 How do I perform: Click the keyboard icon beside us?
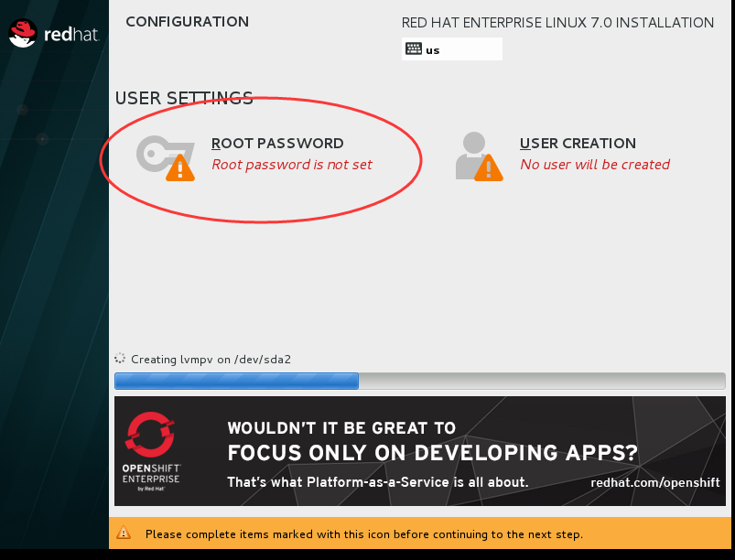(414, 48)
